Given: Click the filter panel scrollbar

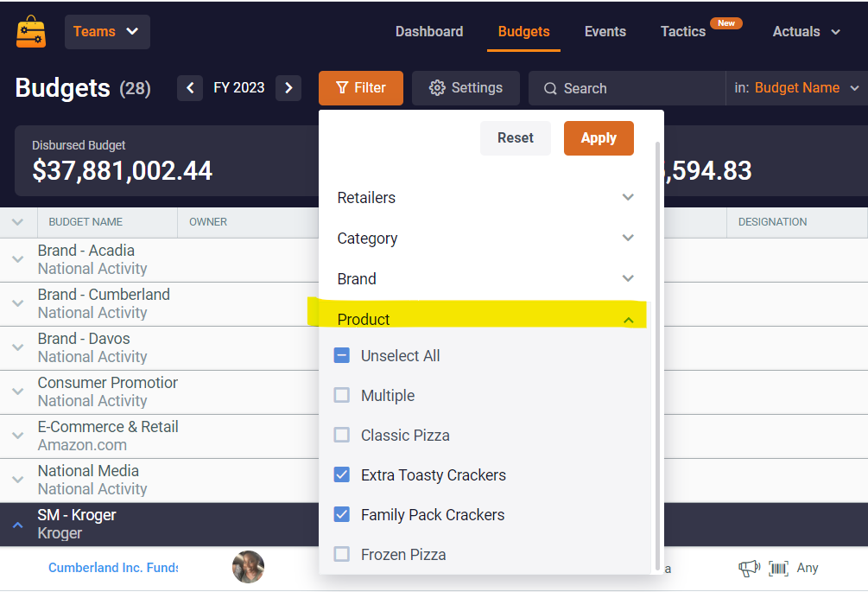Looking at the screenshot, I should (x=658, y=346).
